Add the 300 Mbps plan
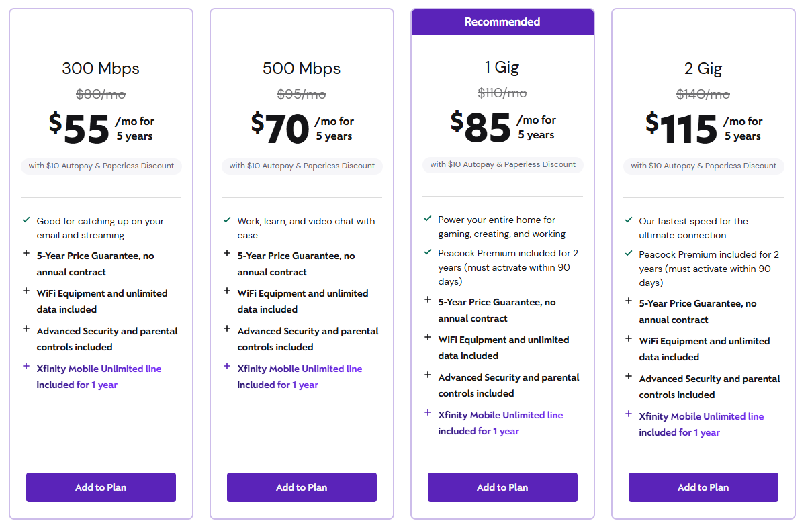Viewport: 812px width, 531px height. tap(101, 487)
